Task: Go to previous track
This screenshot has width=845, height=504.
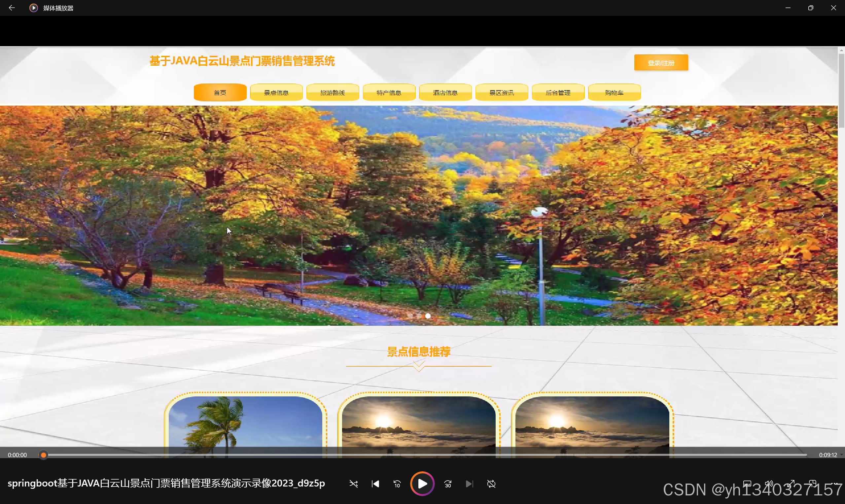Action: tap(375, 484)
